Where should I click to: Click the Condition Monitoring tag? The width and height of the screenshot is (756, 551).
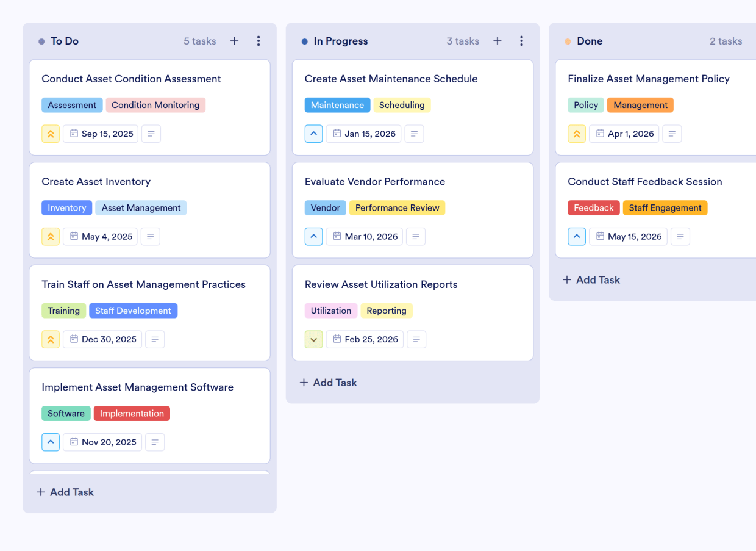pyautogui.click(x=155, y=105)
